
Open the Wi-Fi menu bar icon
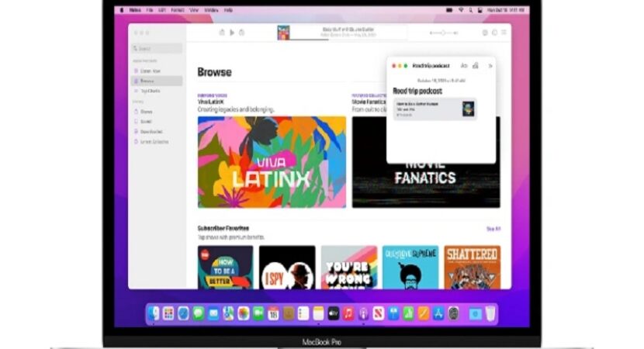(x=461, y=10)
